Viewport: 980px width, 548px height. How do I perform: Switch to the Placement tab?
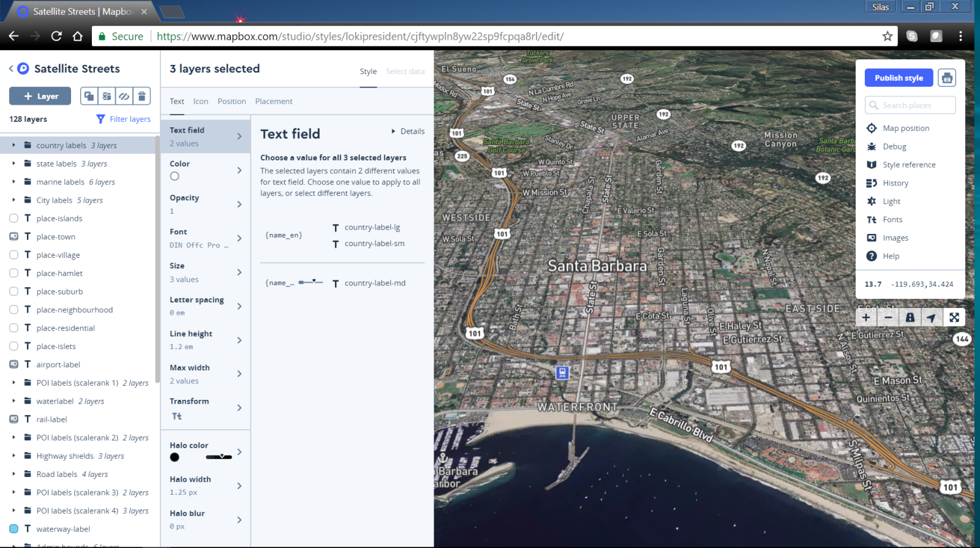274,102
